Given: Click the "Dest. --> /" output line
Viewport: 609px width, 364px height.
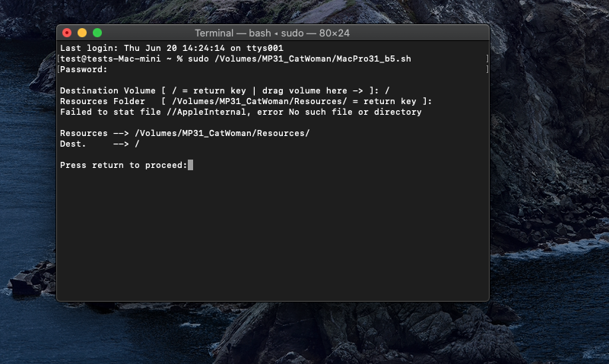Looking at the screenshot, I should pos(100,144).
